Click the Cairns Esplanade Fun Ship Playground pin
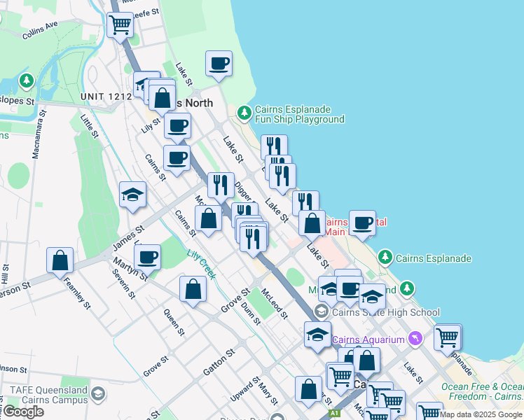 244,113
